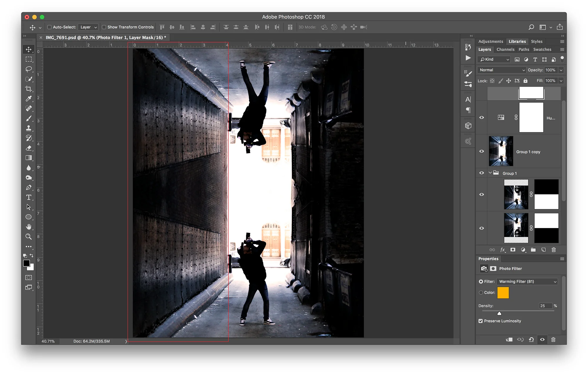Select the Lasso tool
The height and width of the screenshot is (375, 588).
(x=29, y=69)
